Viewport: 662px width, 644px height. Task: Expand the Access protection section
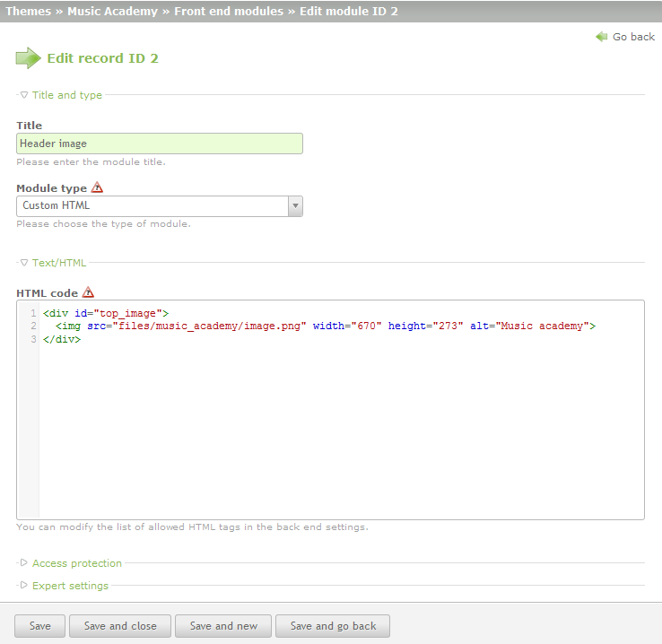pos(76,563)
